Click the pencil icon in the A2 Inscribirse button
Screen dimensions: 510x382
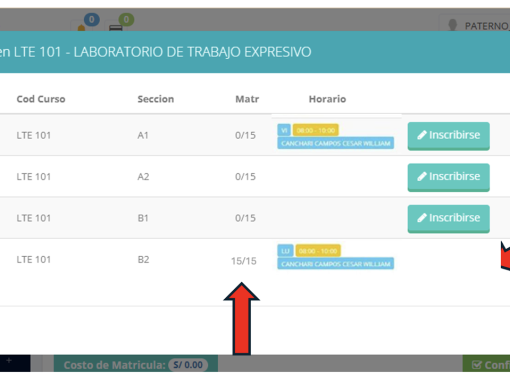(x=422, y=176)
